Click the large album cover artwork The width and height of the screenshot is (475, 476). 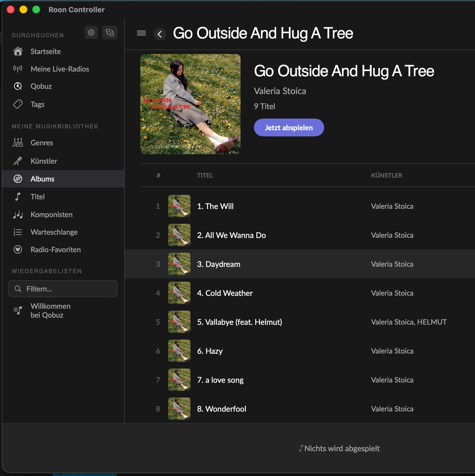[190, 104]
